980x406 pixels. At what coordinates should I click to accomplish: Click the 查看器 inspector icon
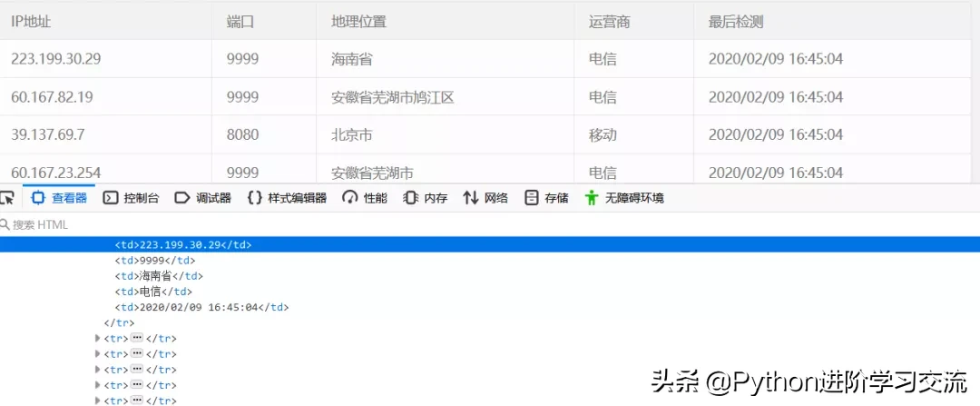point(39,197)
